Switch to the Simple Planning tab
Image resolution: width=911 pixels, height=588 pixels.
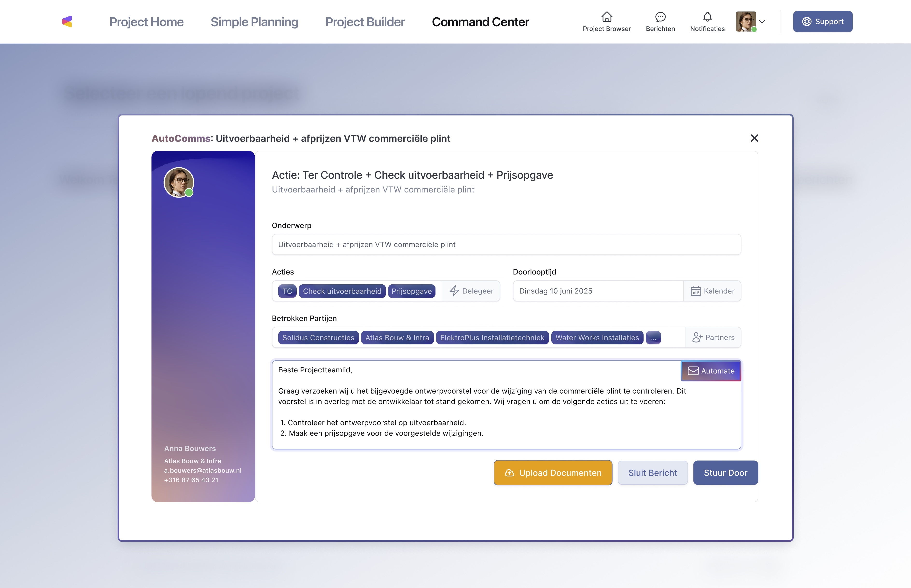coord(254,22)
